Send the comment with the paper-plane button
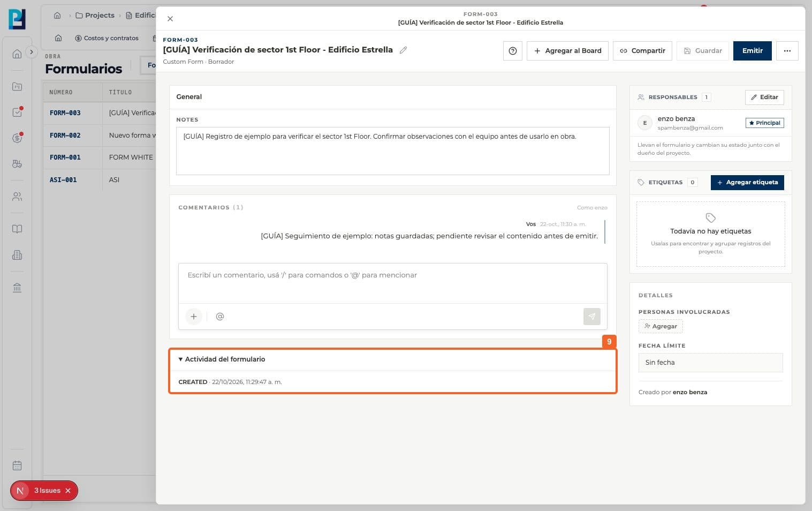Viewport: 812px width, 511px height. 592,317
